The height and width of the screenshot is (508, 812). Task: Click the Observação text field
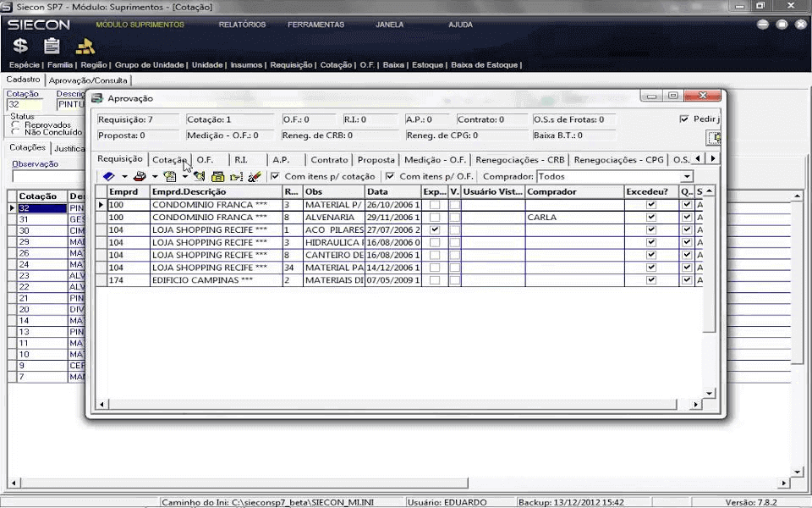(x=48, y=176)
